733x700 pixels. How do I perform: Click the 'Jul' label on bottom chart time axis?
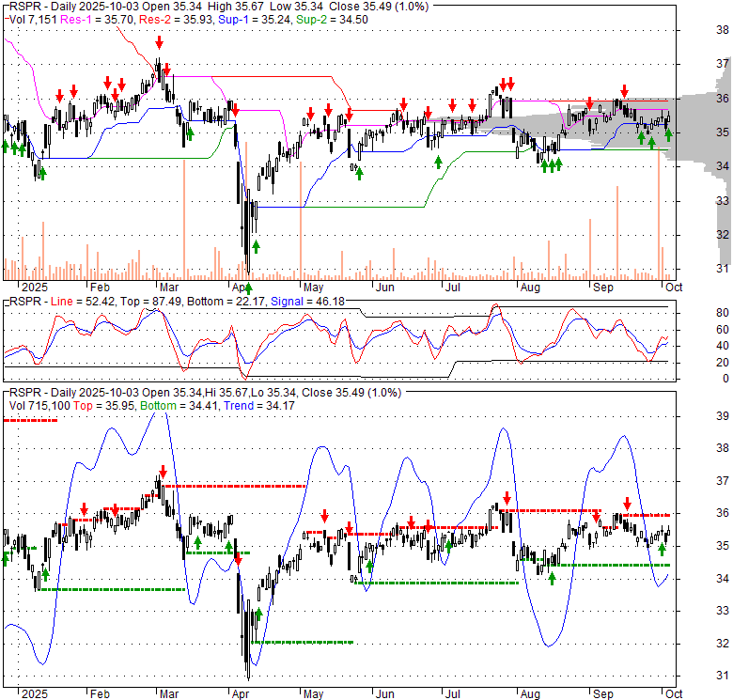click(452, 694)
